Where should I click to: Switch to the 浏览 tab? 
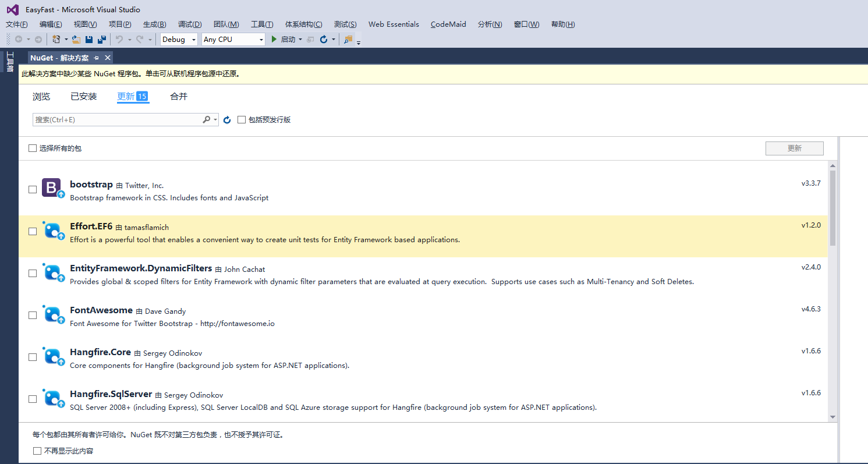41,97
